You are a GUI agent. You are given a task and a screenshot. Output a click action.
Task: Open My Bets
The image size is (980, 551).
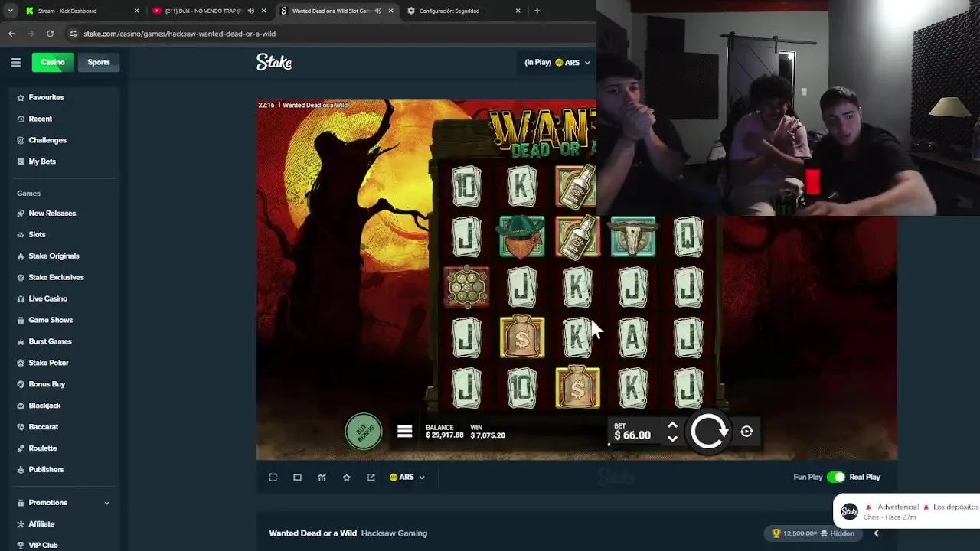tap(42, 161)
